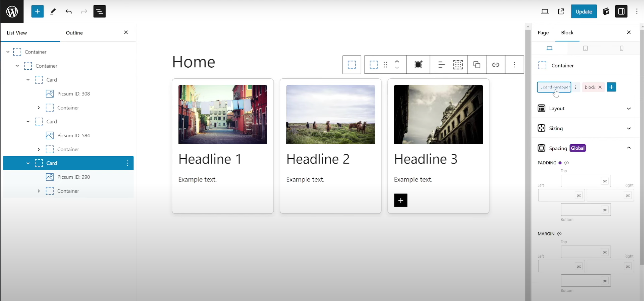Switch to the Outline tab
Screen dimensions: 644x301
74,33
